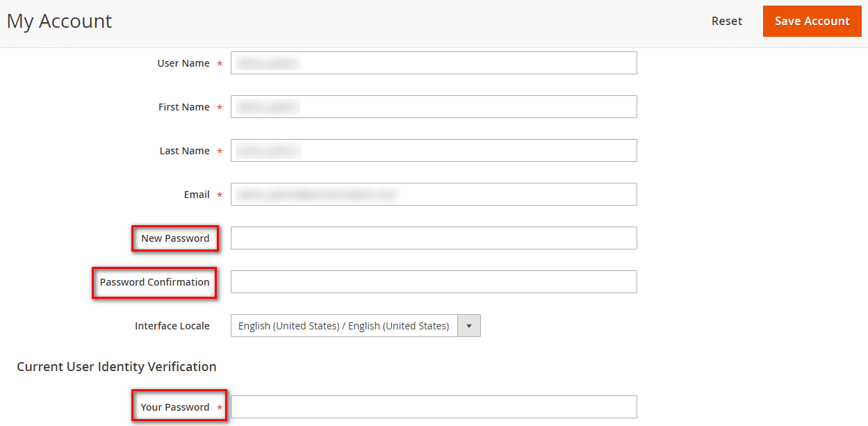This screenshot has width=868, height=426.
Task: Click the Password Confirmation label
Action: click(x=154, y=282)
